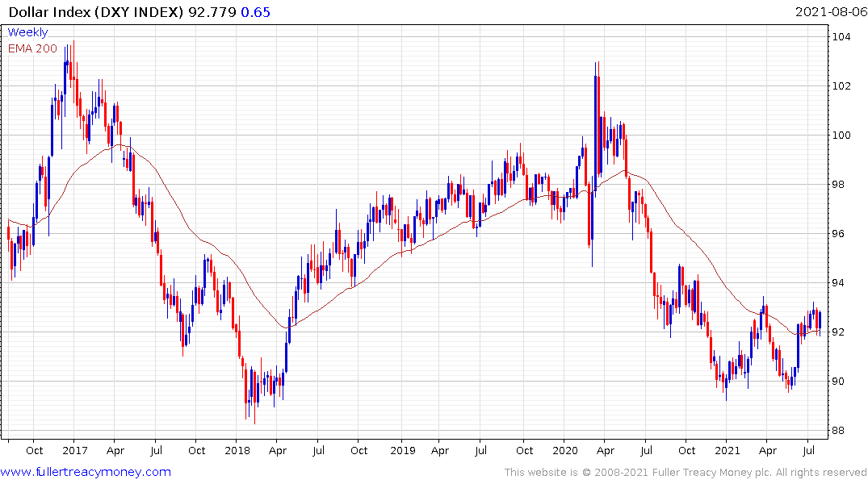Click the 94 y-axis label
This screenshot has height=484, width=868.
click(x=838, y=283)
